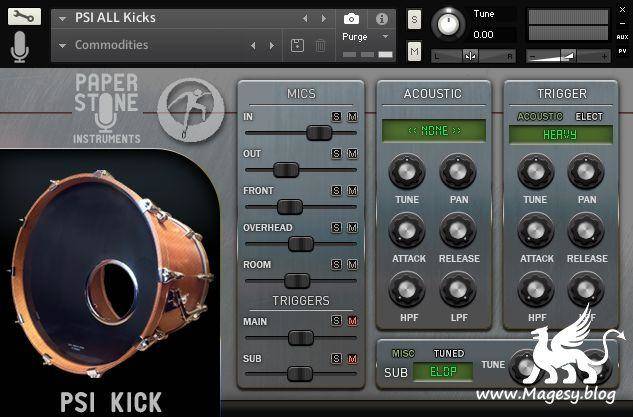Click the ACOUSTIC panel LPF knob
This screenshot has height=417, width=633.
click(x=458, y=289)
